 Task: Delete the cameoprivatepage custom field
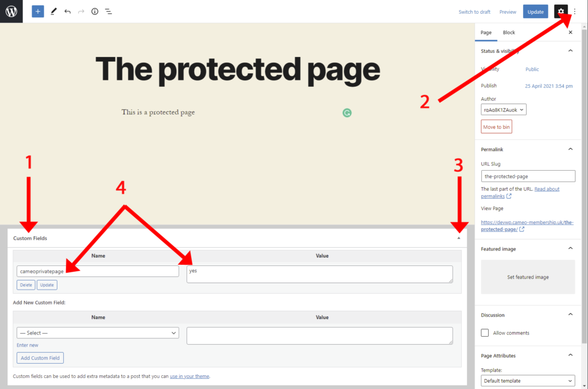(26, 285)
